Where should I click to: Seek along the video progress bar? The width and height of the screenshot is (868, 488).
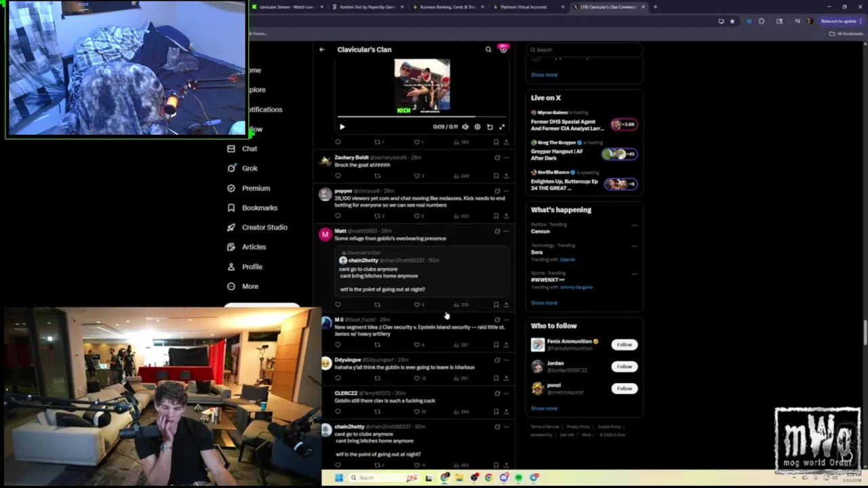pyautogui.click(x=422, y=118)
